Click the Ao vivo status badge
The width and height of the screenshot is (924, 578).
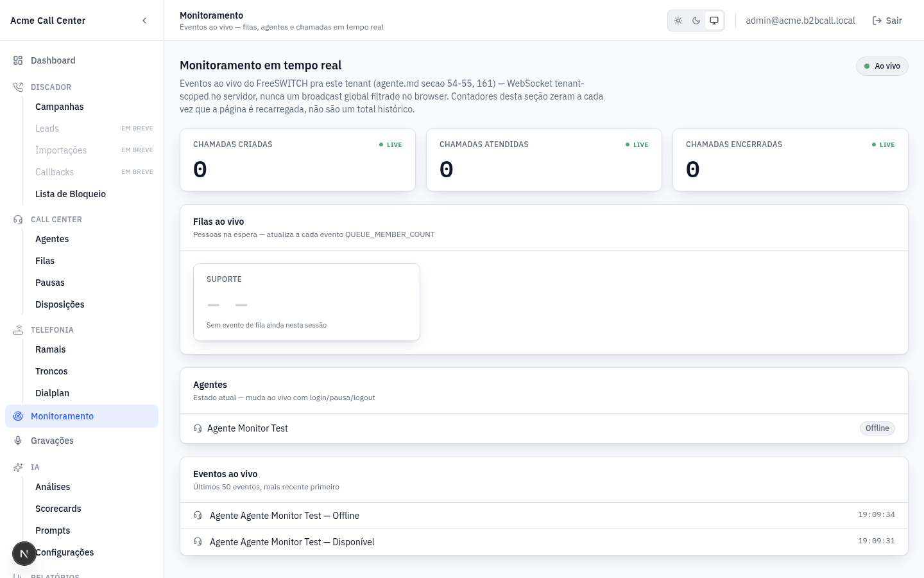pos(882,66)
